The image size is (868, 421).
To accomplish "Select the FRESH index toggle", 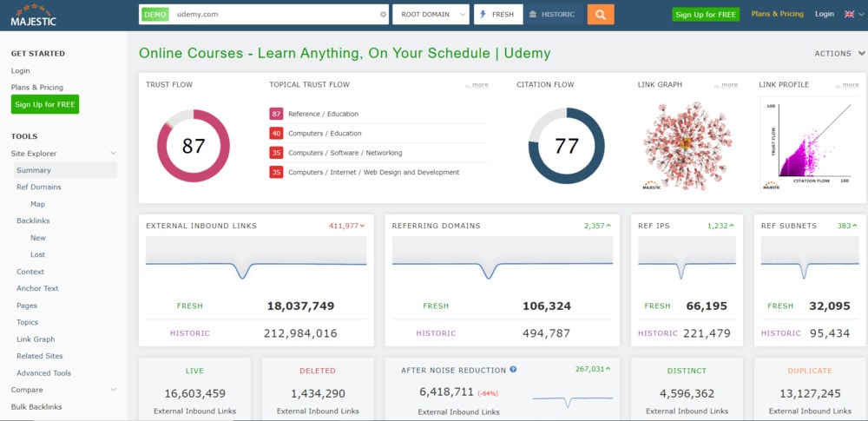I will [x=498, y=15].
